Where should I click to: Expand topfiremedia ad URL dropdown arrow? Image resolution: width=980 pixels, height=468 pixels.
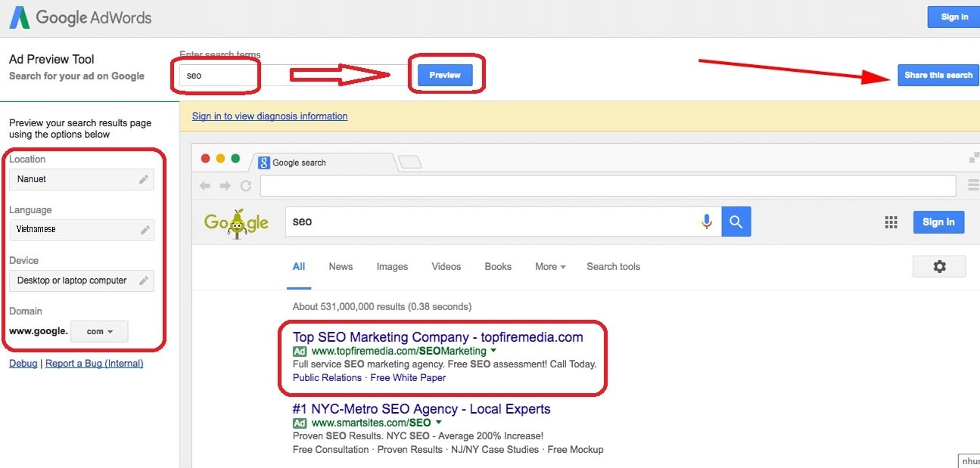(493, 351)
